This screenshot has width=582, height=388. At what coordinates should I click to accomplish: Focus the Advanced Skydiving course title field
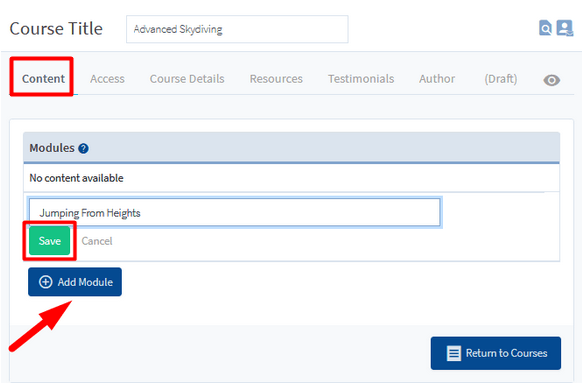click(237, 29)
